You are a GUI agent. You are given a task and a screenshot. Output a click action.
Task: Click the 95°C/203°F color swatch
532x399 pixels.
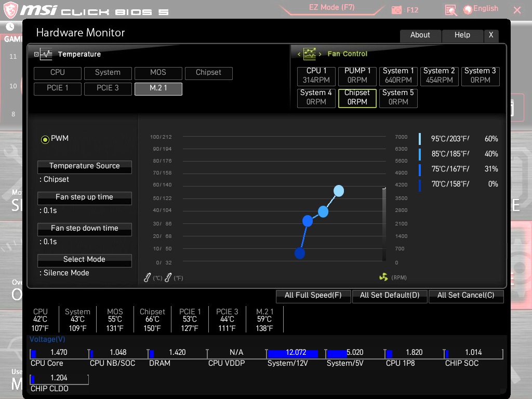pos(420,139)
